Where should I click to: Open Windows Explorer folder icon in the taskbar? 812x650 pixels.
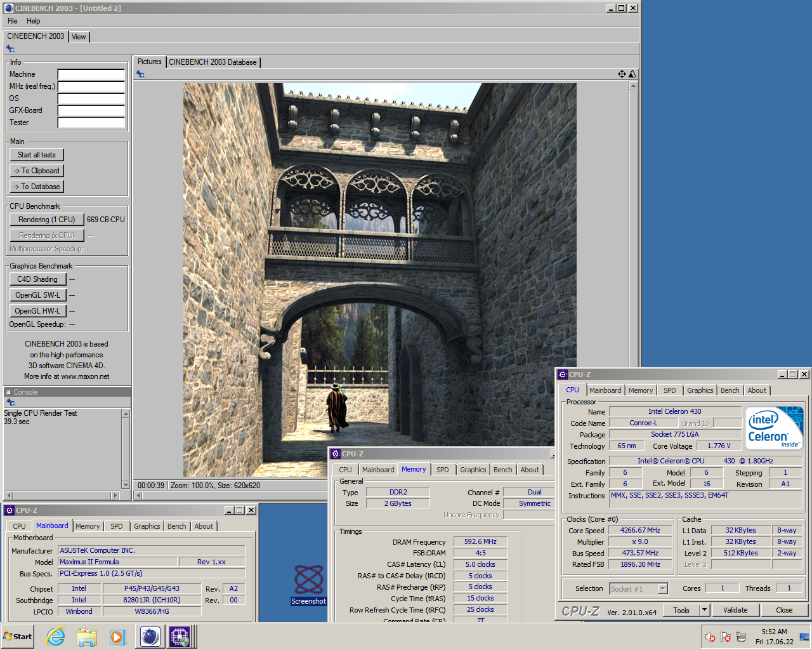(x=87, y=637)
